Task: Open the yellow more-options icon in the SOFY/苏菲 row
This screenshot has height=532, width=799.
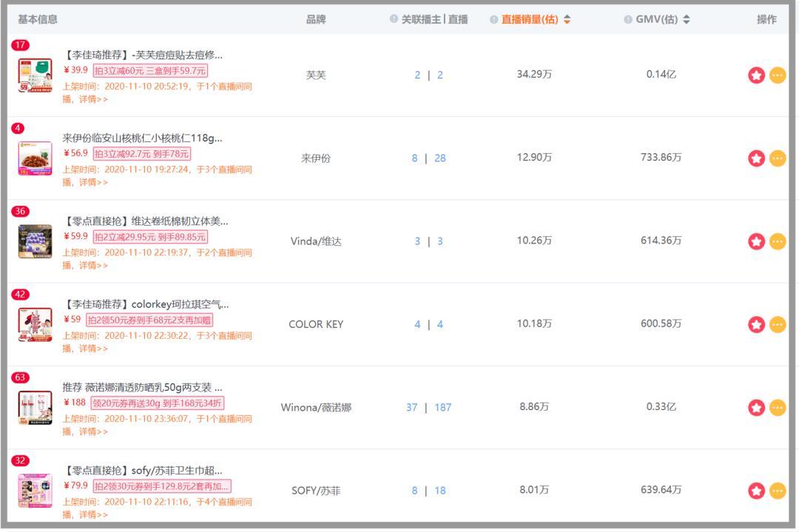Action: click(777, 491)
